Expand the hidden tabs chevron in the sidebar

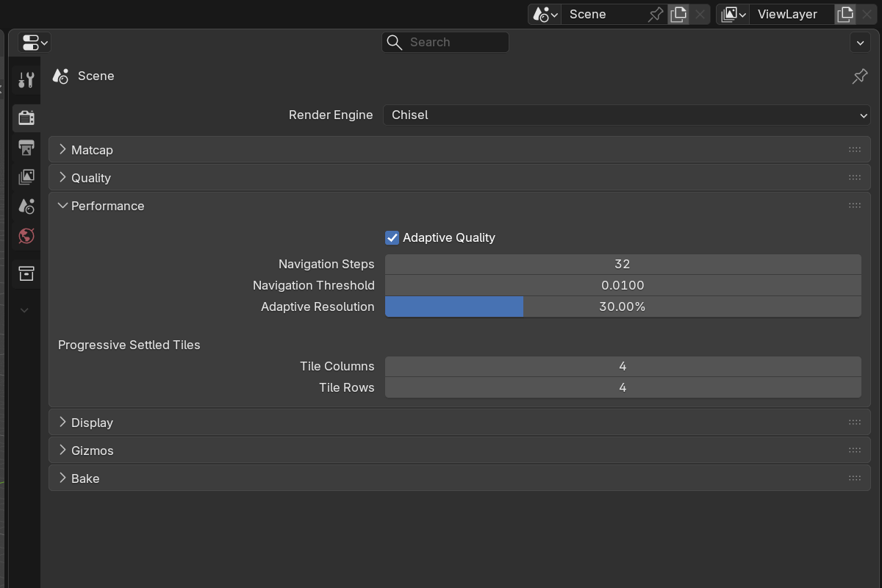tap(24, 310)
